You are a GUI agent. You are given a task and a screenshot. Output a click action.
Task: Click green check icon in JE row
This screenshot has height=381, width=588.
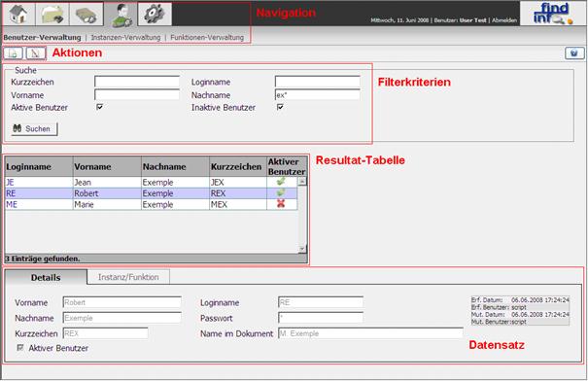[281, 182]
